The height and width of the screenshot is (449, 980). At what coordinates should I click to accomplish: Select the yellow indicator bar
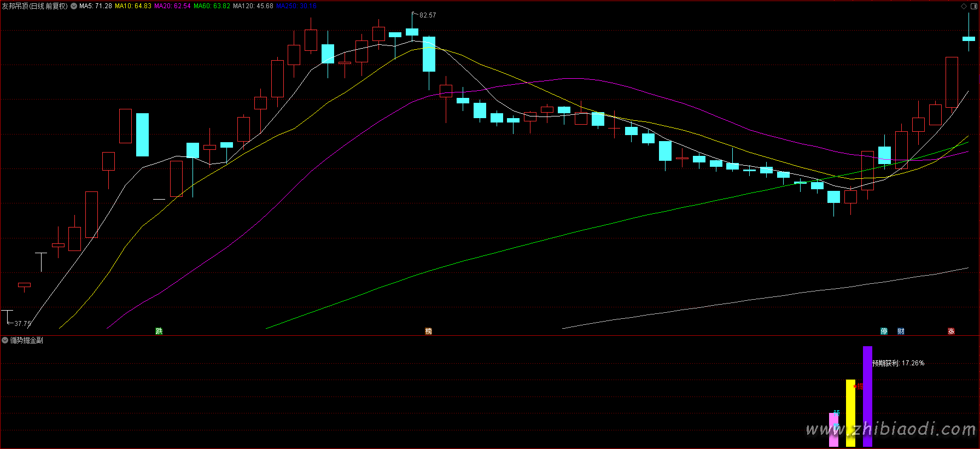pos(850,413)
